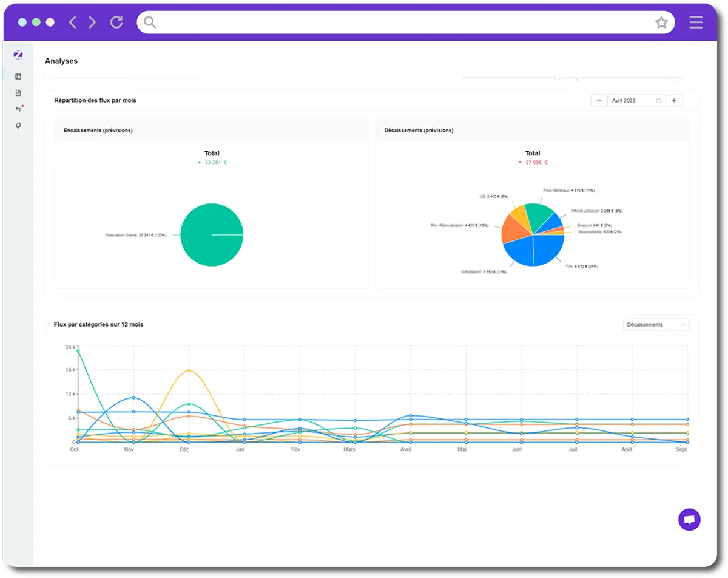Go forward with the browser forward arrow
Screen dimensions: 728x578
click(x=92, y=22)
